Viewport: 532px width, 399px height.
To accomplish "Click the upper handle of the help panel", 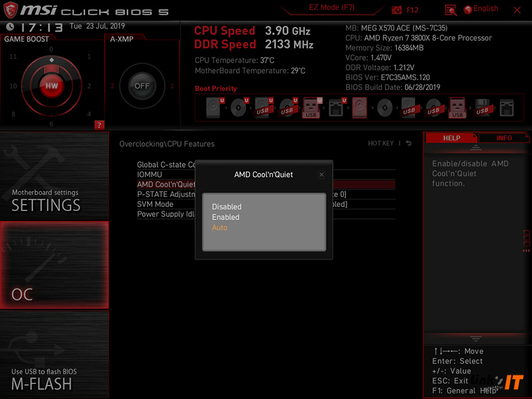I will 476,148.
